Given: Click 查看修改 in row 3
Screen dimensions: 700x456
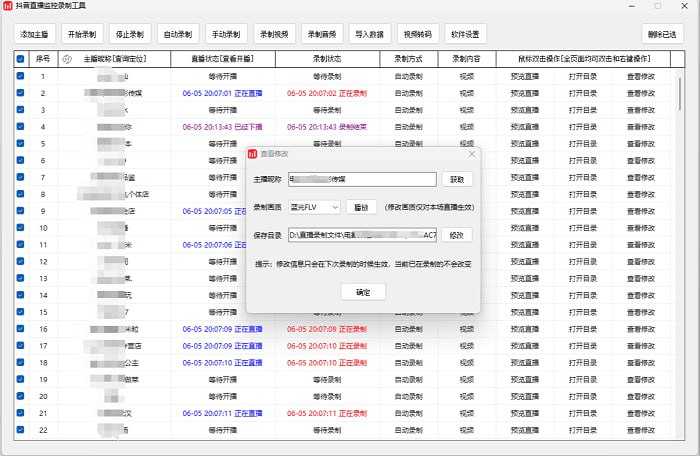Looking at the screenshot, I should click(x=641, y=110).
